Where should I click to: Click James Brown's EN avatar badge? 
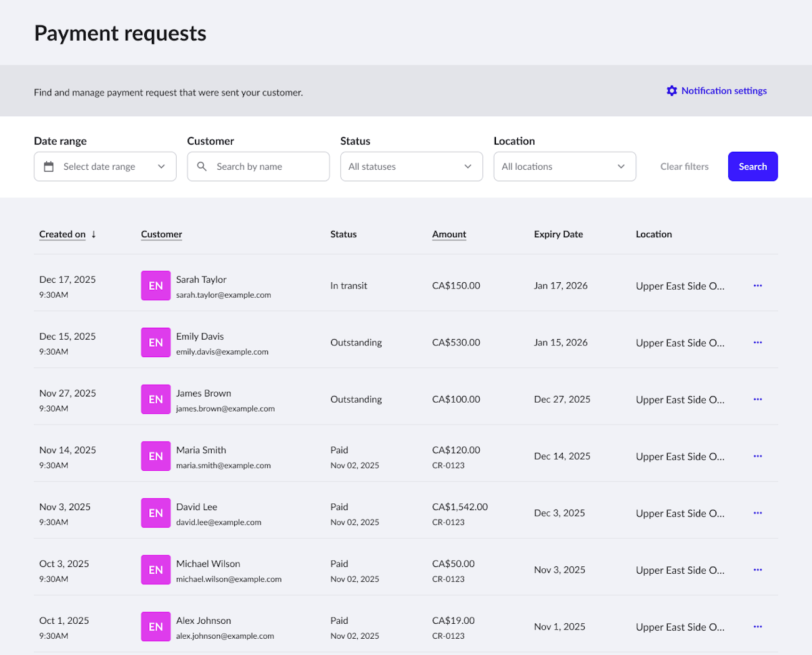click(x=156, y=399)
